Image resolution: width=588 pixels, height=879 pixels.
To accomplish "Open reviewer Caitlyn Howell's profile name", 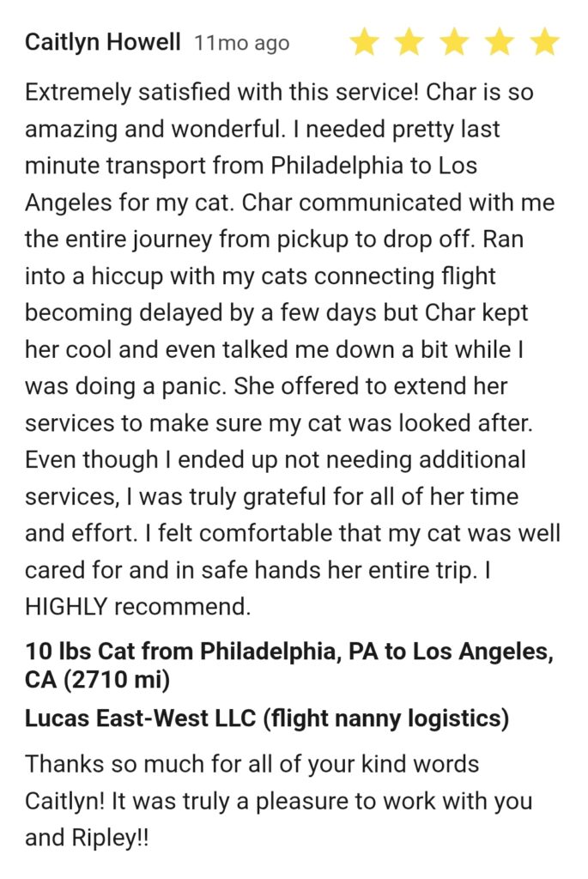I will (102, 43).
